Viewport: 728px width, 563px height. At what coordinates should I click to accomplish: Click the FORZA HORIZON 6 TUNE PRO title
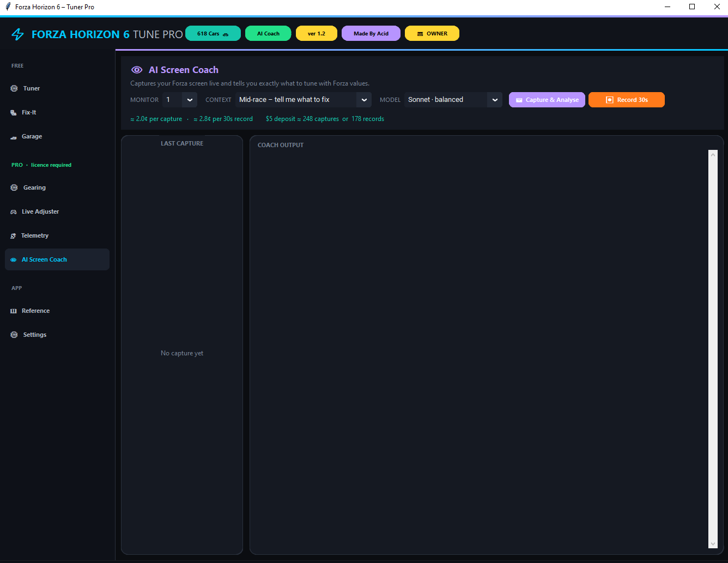pos(107,34)
